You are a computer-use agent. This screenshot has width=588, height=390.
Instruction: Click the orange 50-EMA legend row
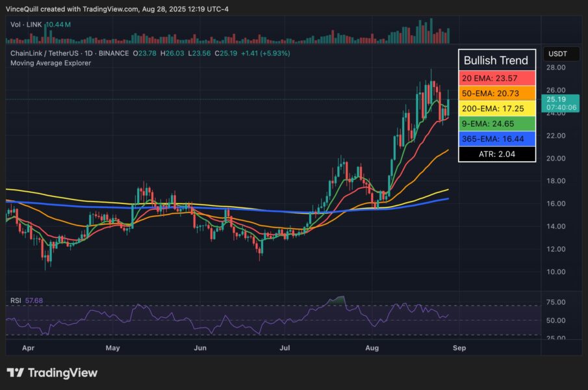tap(496, 93)
